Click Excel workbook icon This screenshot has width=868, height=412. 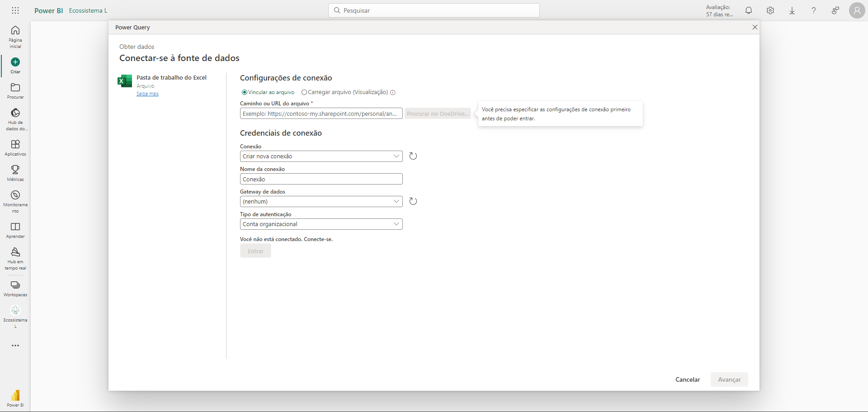pos(125,81)
